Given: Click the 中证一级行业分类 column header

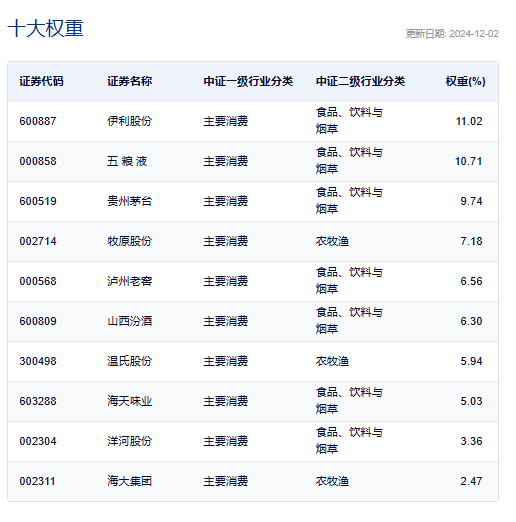Looking at the screenshot, I should [248, 81].
